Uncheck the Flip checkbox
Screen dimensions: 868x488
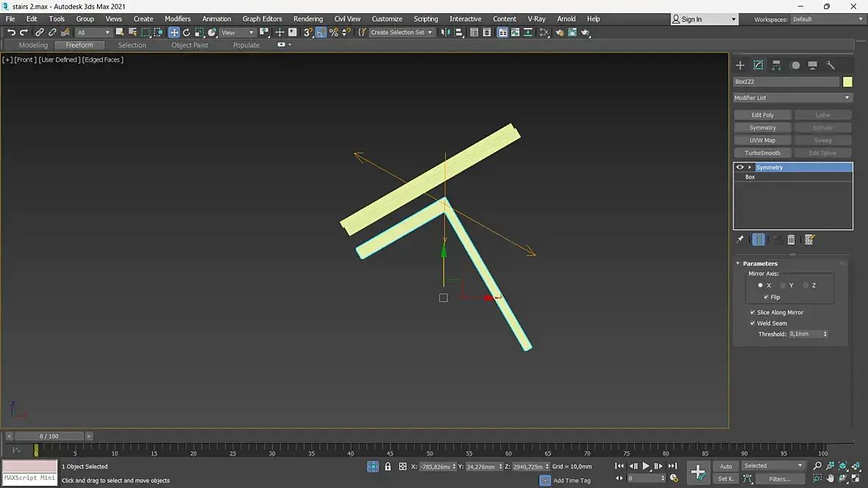coord(766,297)
